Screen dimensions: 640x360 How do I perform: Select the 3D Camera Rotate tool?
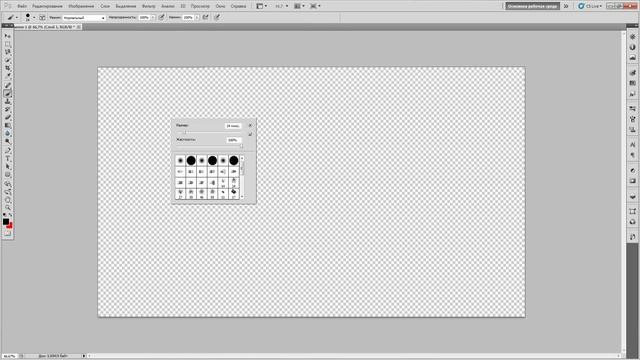coord(7,192)
